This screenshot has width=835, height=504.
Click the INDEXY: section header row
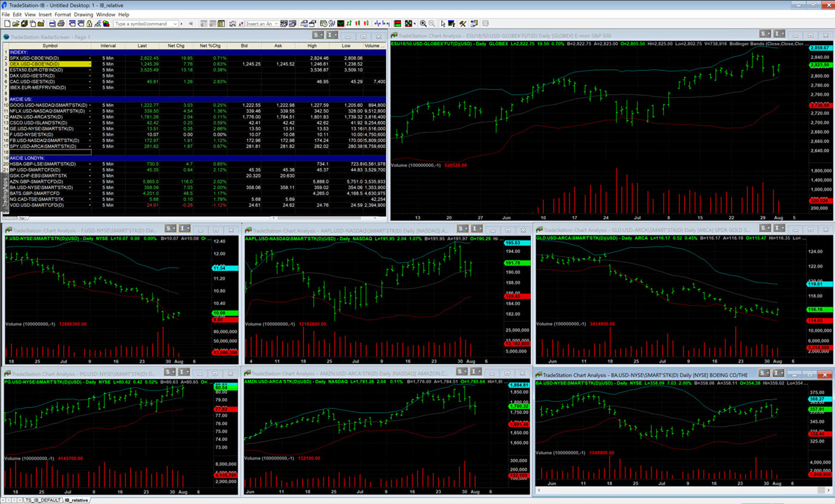click(197, 52)
